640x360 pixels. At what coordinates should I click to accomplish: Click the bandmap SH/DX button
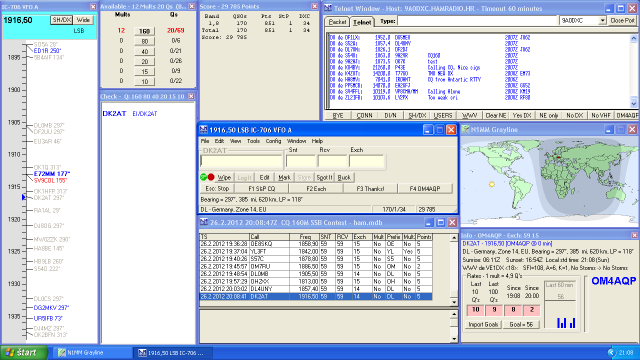[62, 20]
